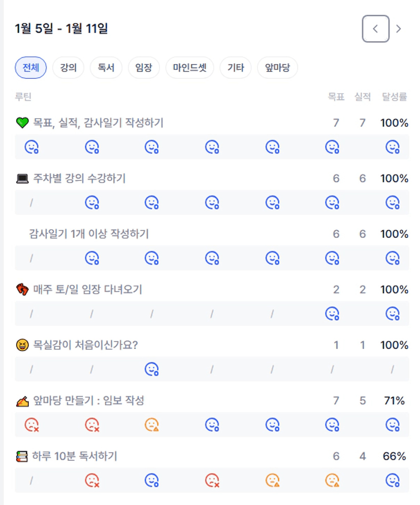This screenshot has height=505, width=420.
Task: Open the 1월 5일 - 1월 11일 date range
Action: [x=61, y=28]
